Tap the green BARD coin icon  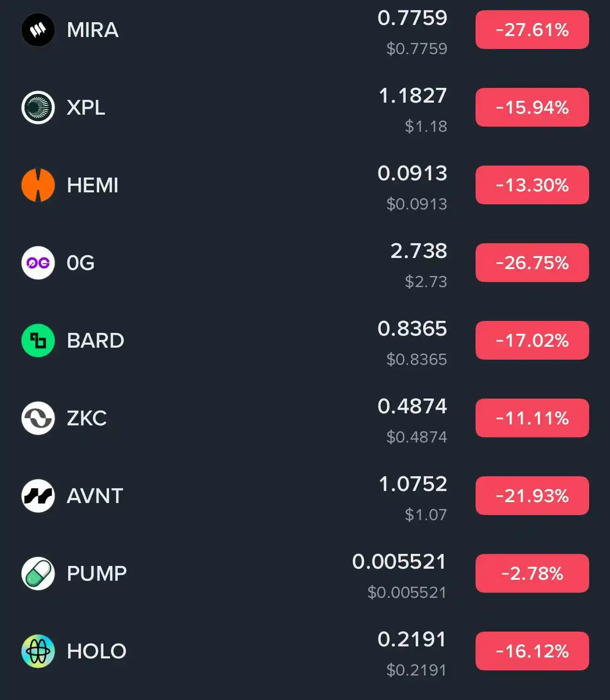tap(38, 341)
